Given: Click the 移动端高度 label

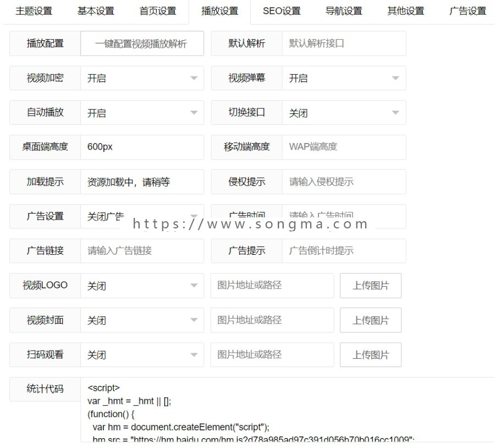Looking at the screenshot, I should (x=246, y=147).
